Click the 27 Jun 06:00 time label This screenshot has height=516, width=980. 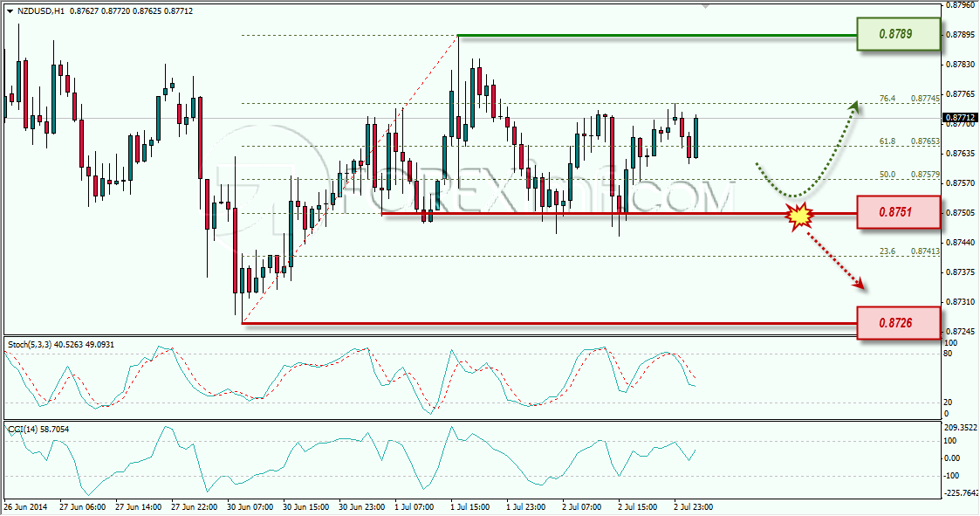[x=83, y=506]
